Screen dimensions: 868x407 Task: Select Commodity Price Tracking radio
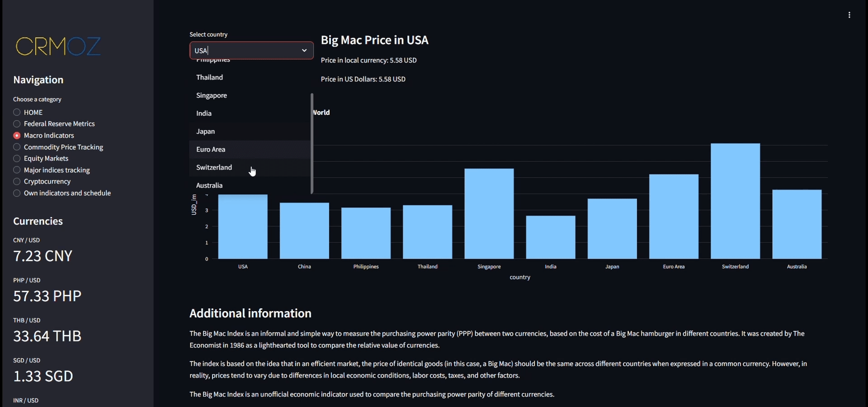pos(17,147)
